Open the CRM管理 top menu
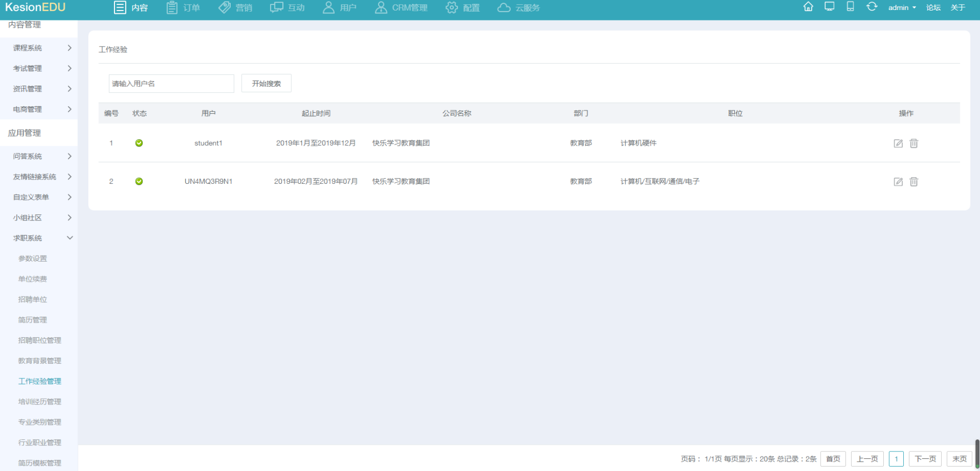The height and width of the screenshot is (471, 980). point(401,8)
